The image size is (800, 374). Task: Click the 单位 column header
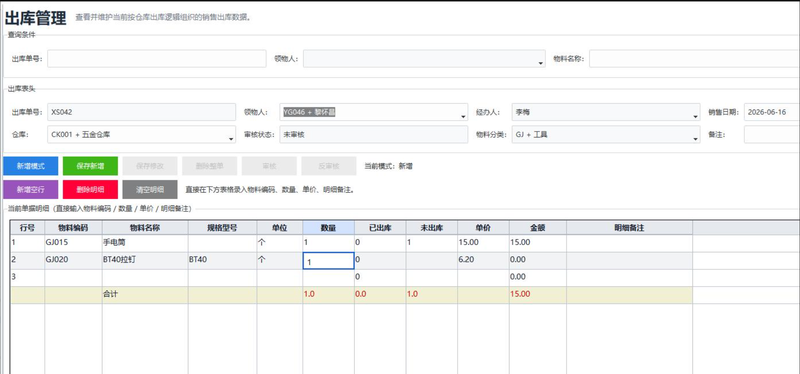[x=280, y=228]
